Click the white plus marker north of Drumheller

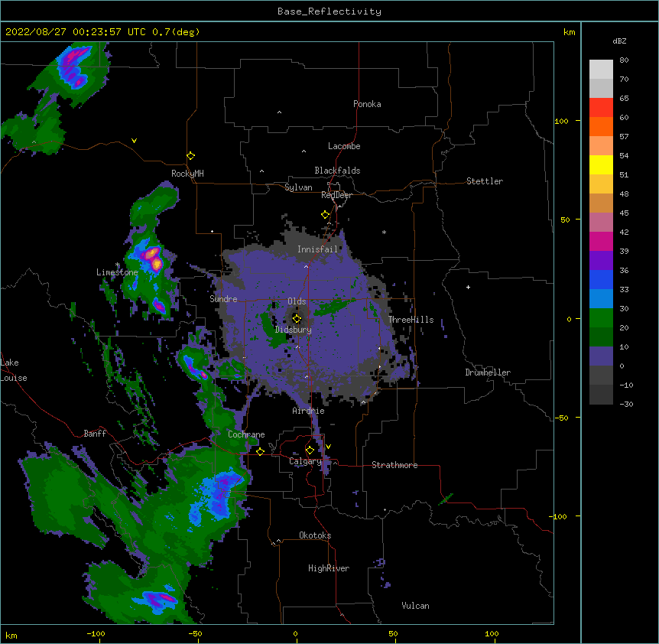tap(468, 287)
